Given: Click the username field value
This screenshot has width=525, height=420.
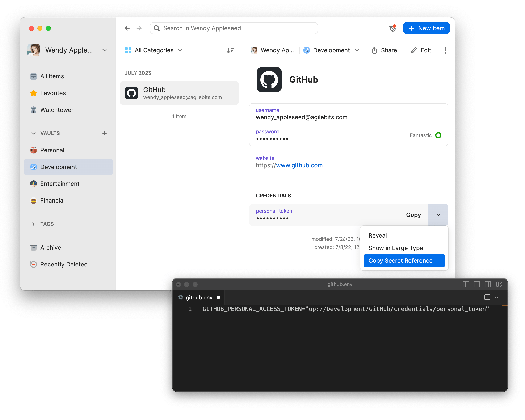Looking at the screenshot, I should pos(302,117).
